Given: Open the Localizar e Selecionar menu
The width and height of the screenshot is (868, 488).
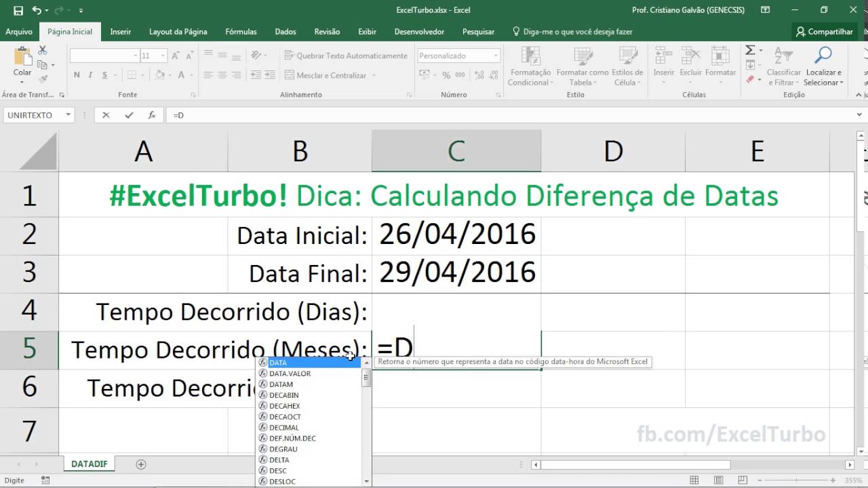Looking at the screenshot, I should tap(824, 66).
